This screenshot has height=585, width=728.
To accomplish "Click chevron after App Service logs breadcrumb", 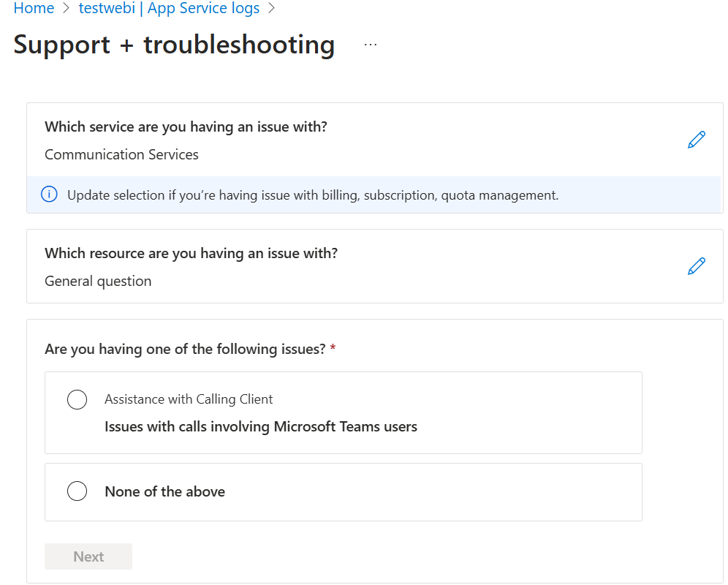I will point(270,8).
